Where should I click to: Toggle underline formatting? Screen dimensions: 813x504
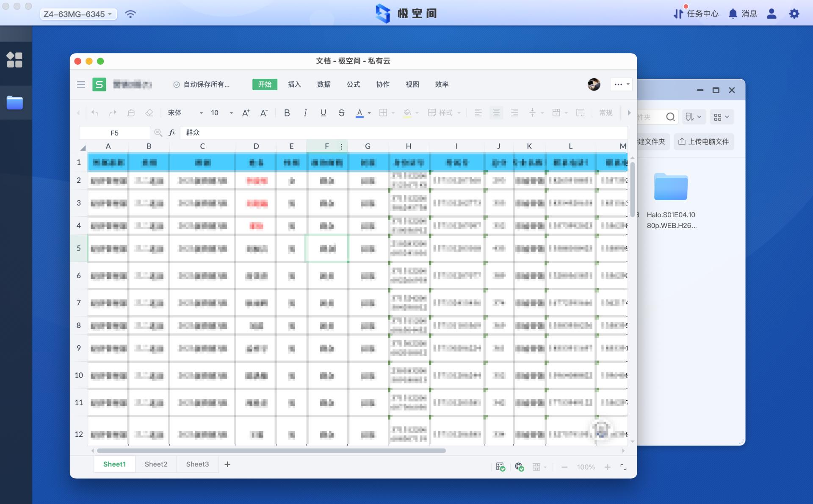(323, 113)
